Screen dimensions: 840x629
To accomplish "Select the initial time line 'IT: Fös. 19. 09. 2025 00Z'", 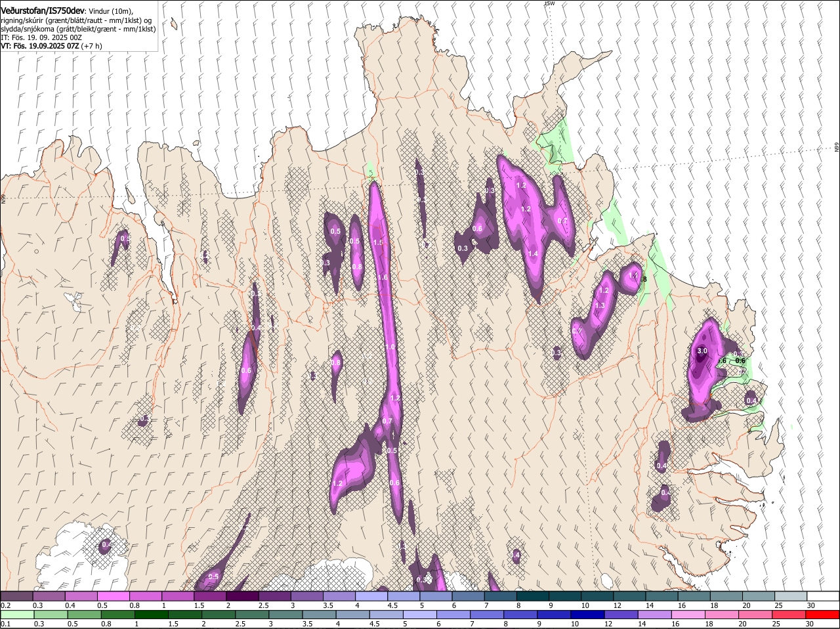I will pyautogui.click(x=41, y=37).
